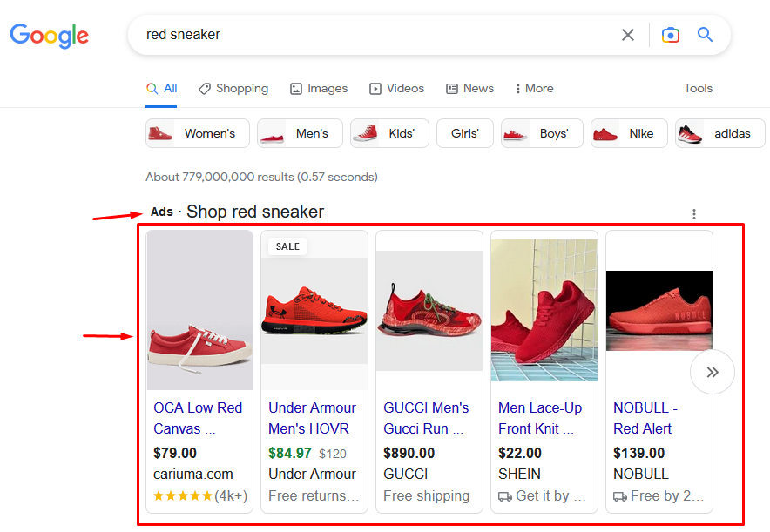
Task: Click the Google logo
Action: click(x=49, y=36)
